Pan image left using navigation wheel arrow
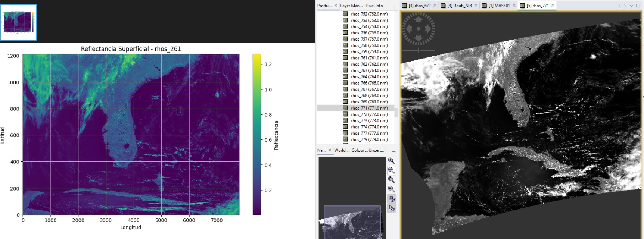This screenshot has width=644, height=239. click(x=409, y=29)
